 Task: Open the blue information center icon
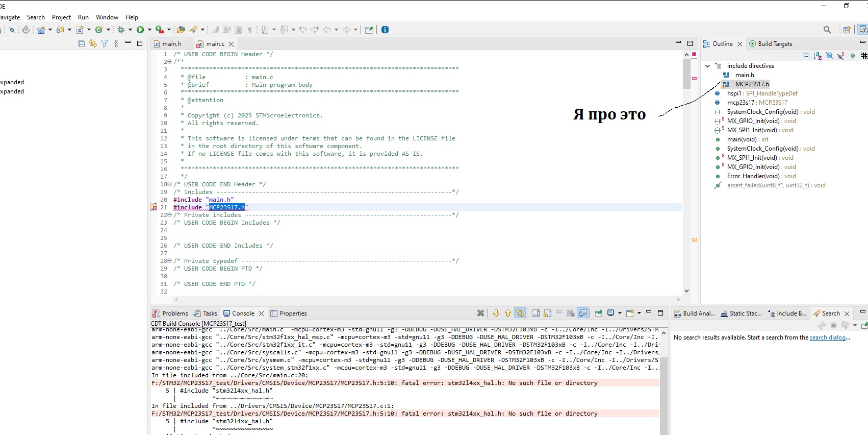pos(385,30)
